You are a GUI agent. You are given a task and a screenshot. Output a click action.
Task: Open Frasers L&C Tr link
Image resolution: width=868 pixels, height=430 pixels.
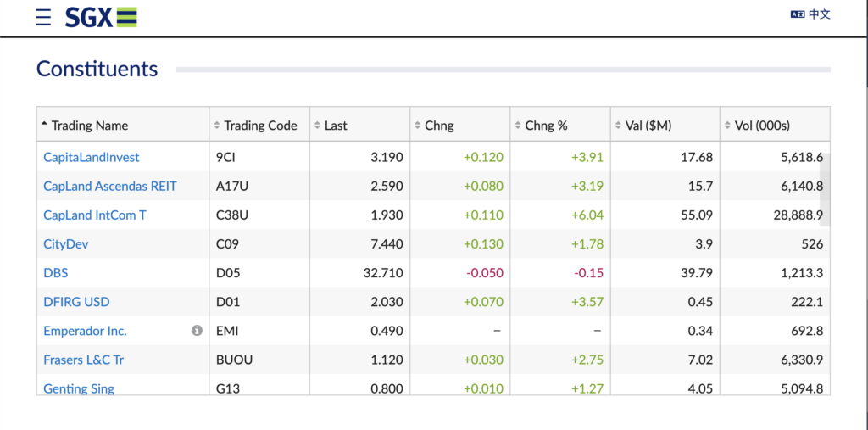pos(84,360)
